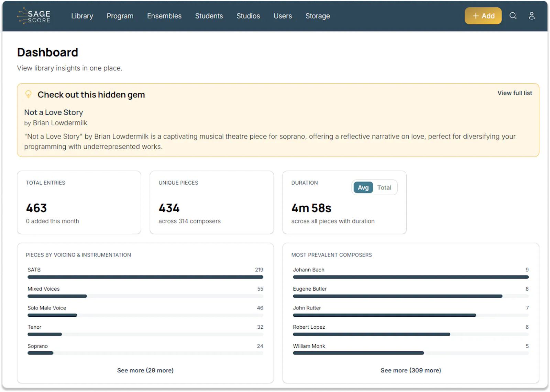The height and width of the screenshot is (392, 550).
Task: Open the search icon
Action: click(x=513, y=16)
